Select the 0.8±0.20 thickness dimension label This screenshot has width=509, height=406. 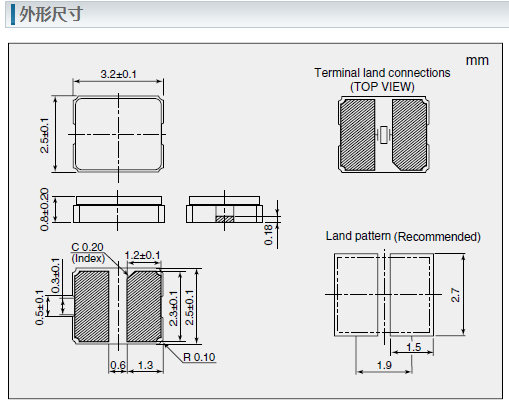44,209
